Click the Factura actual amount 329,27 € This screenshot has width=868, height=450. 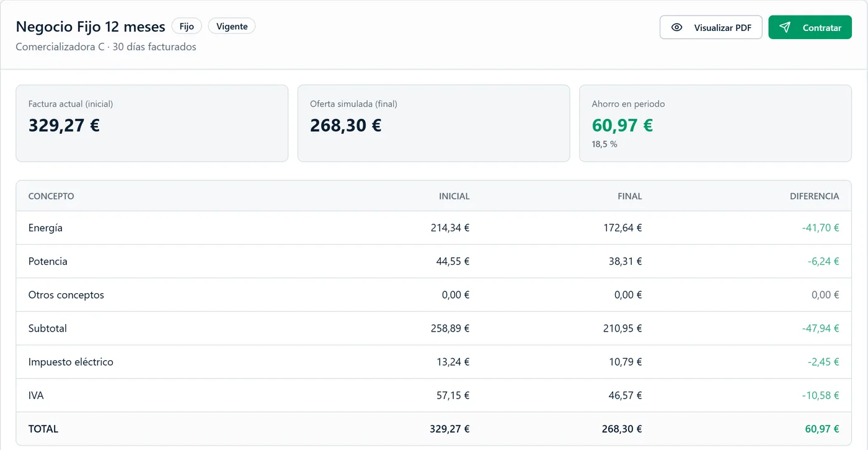(x=64, y=125)
